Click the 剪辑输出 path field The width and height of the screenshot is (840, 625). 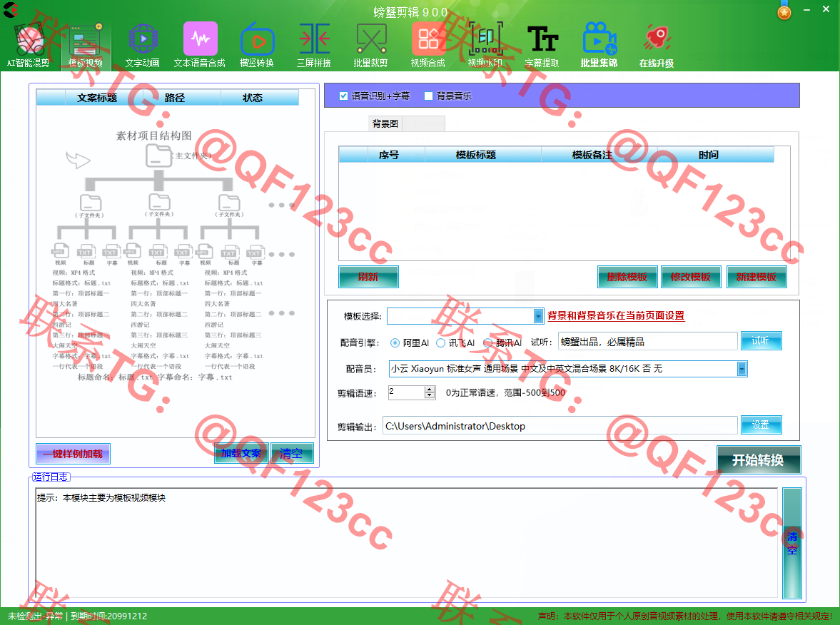[x=560, y=426]
